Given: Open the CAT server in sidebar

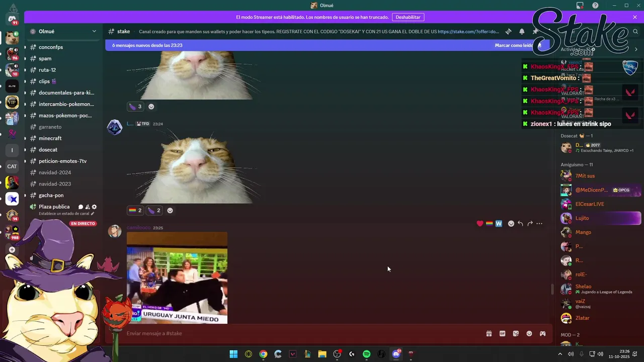Looking at the screenshot, I should 12,166.
